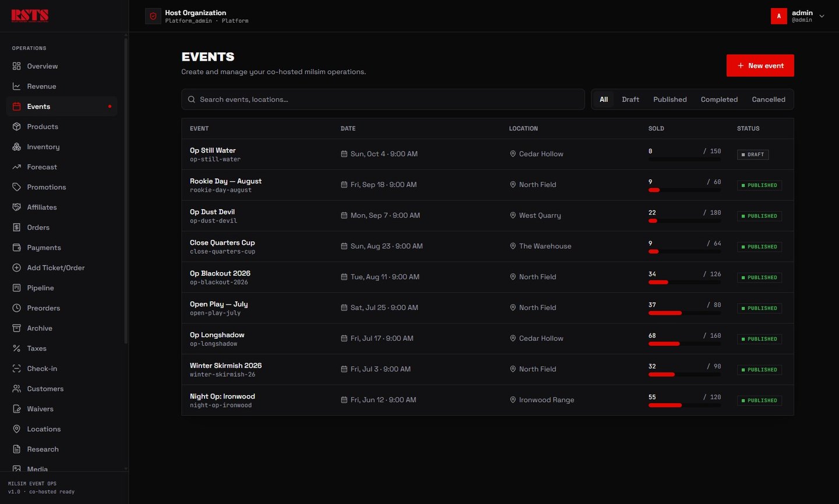Click calendar icon beside Tue, Aug 11 date
Screen dimensions: 839x504
click(344, 277)
